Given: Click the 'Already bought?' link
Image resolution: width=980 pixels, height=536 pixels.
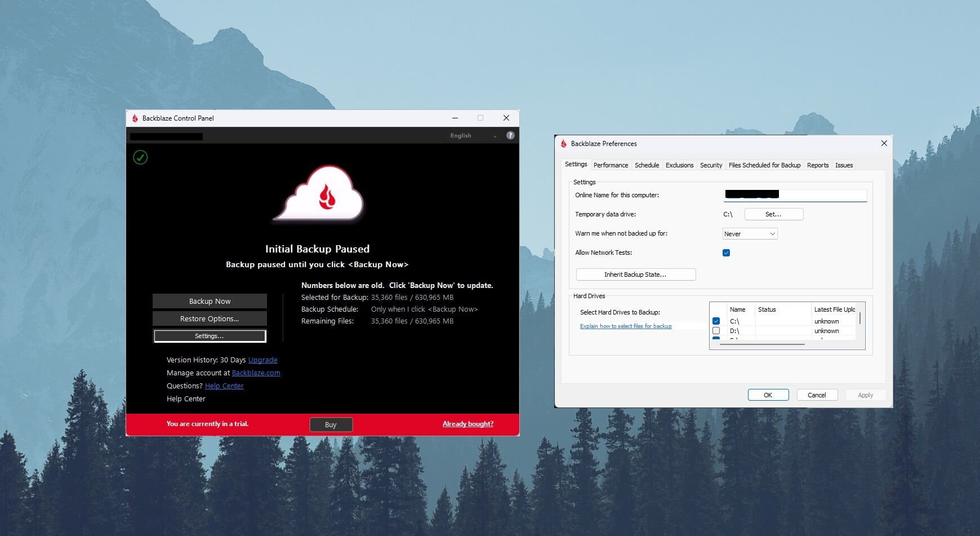Looking at the screenshot, I should point(467,424).
